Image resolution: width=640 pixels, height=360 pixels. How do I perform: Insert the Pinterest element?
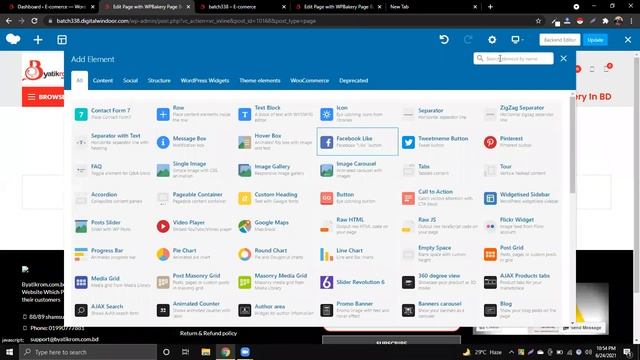[520, 142]
